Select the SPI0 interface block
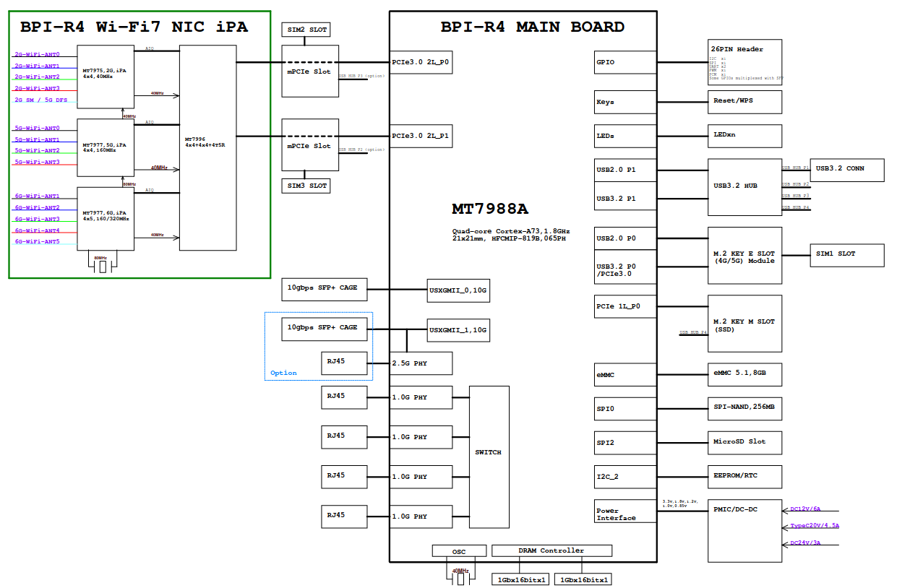897x588 pixels. [x=625, y=409]
